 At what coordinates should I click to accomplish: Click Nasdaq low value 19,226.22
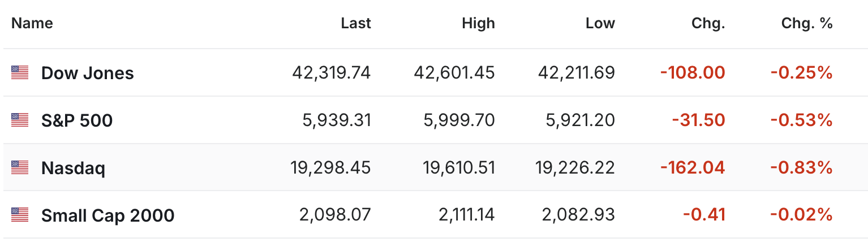pyautogui.click(x=575, y=168)
